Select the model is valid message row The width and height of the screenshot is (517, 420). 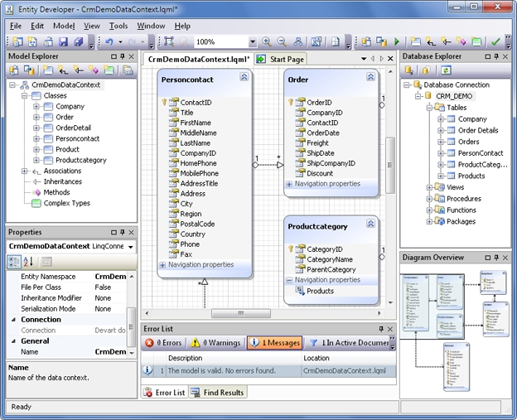point(268,371)
